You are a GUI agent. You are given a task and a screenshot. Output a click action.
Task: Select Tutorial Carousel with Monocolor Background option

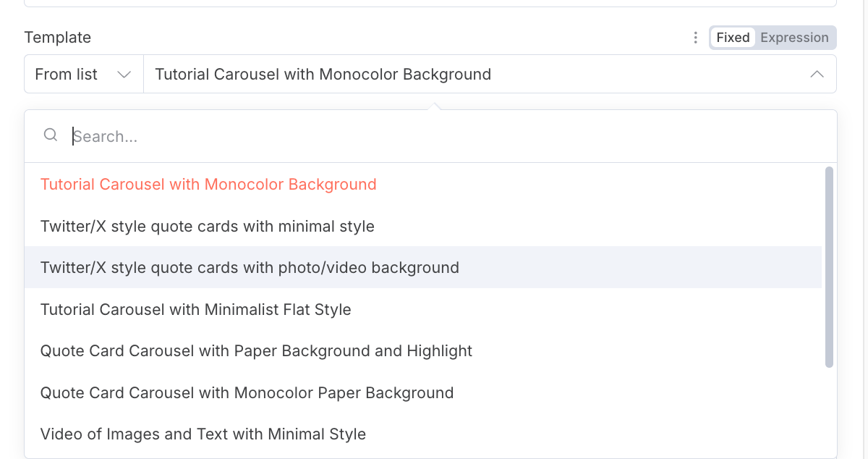click(208, 185)
